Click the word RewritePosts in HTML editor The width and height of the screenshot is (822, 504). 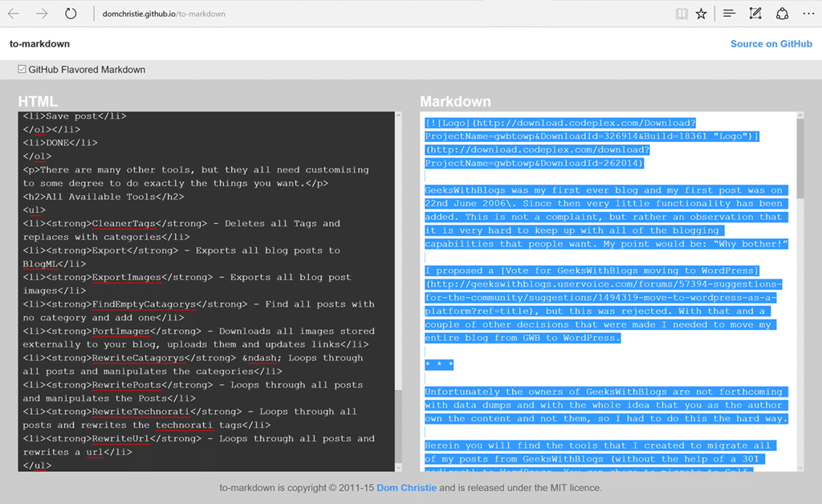tap(126, 385)
